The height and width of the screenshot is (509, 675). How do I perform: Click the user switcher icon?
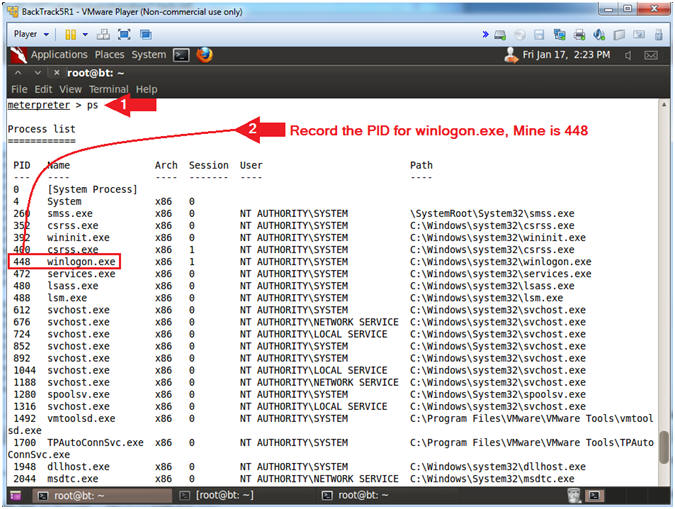[511, 55]
